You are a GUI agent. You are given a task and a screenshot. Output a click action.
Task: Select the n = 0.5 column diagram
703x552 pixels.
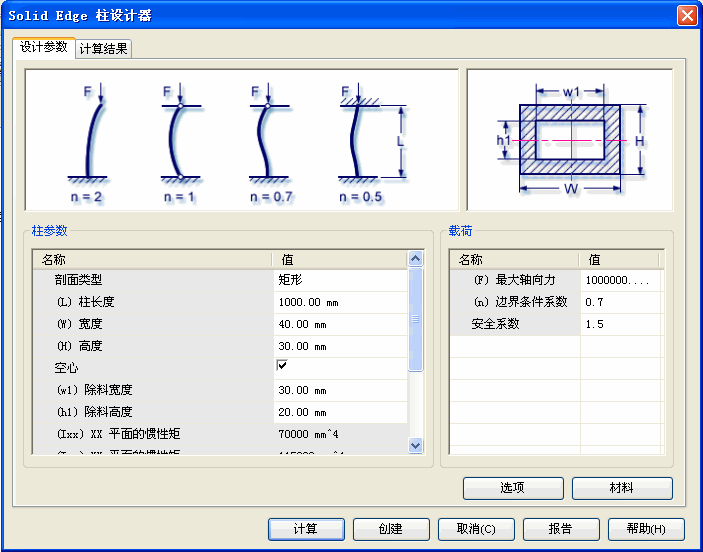point(358,140)
